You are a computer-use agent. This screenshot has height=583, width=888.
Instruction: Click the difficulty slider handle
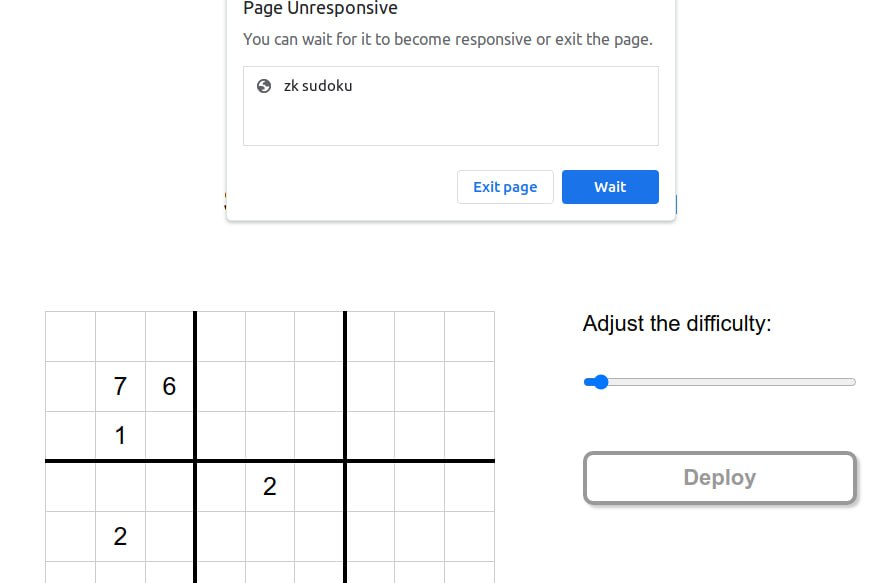point(600,382)
